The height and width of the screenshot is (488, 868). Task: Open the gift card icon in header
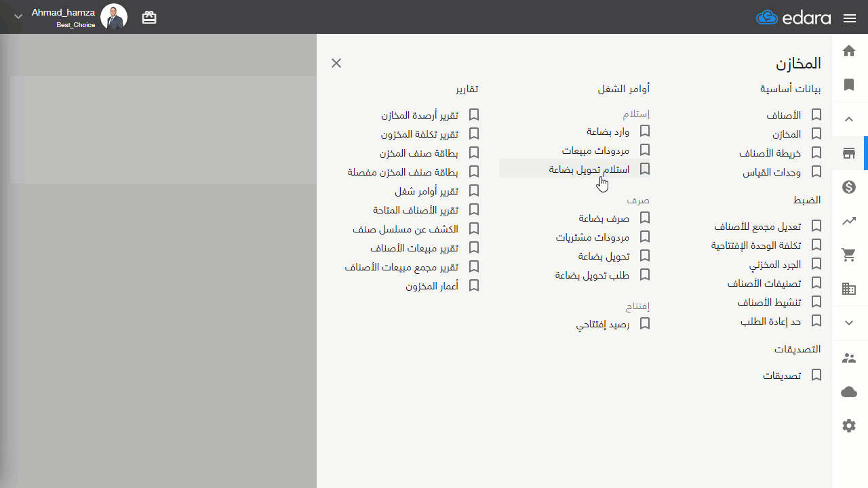(x=149, y=18)
